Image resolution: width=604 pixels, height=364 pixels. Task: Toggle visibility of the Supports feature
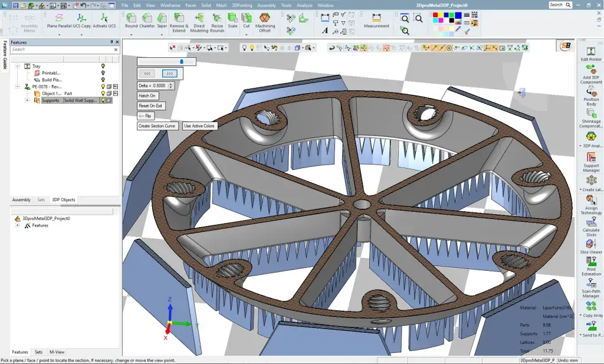pos(103,100)
